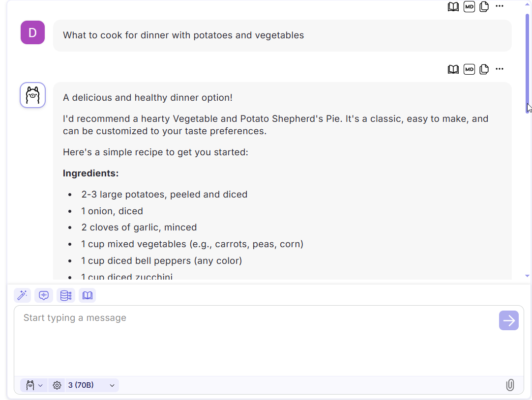
Task: Toggle the database knowledge icon
Action: 65,295
